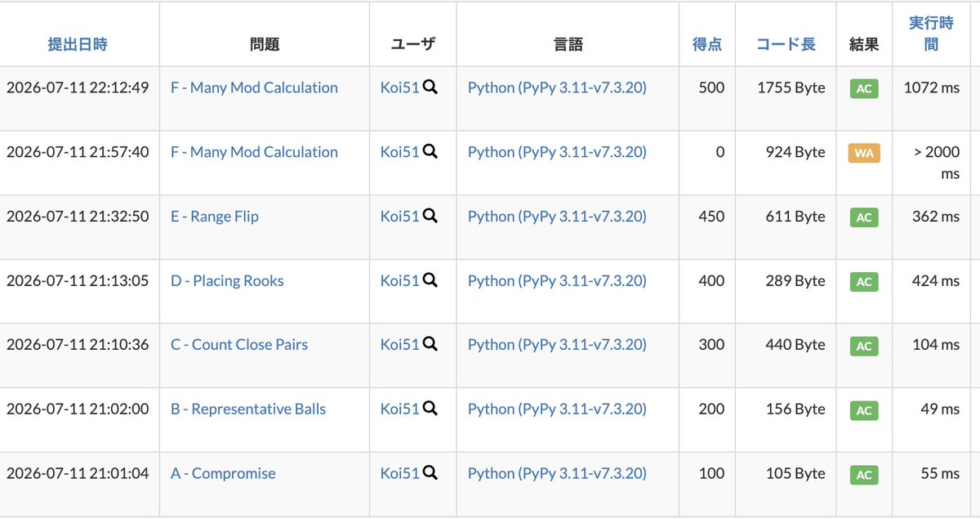Open user Koi51 in 22:12:49 row
This screenshot has width=980, height=519.
tap(399, 87)
